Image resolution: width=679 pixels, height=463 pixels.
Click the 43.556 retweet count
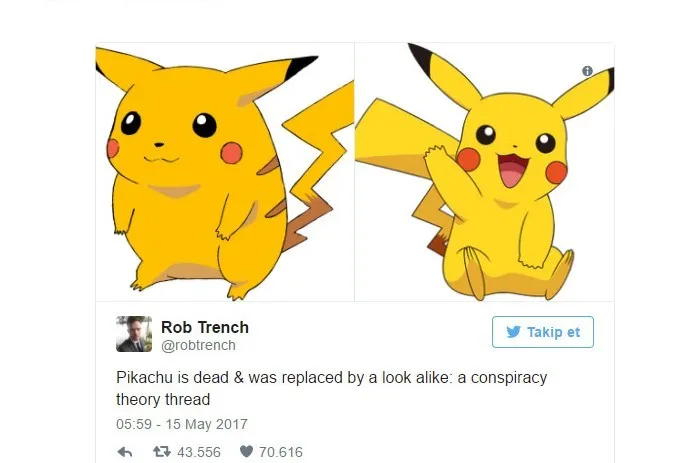pyautogui.click(x=199, y=452)
